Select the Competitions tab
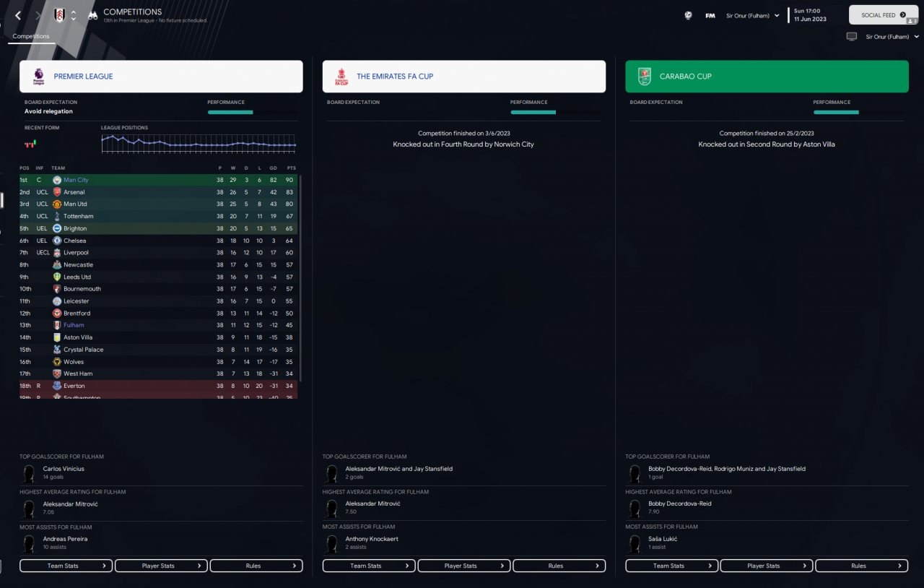 click(x=31, y=36)
